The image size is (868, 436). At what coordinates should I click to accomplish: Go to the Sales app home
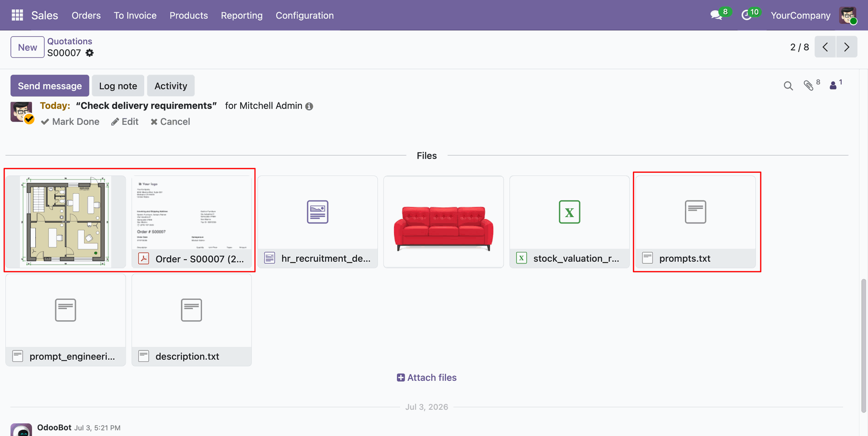(x=44, y=15)
